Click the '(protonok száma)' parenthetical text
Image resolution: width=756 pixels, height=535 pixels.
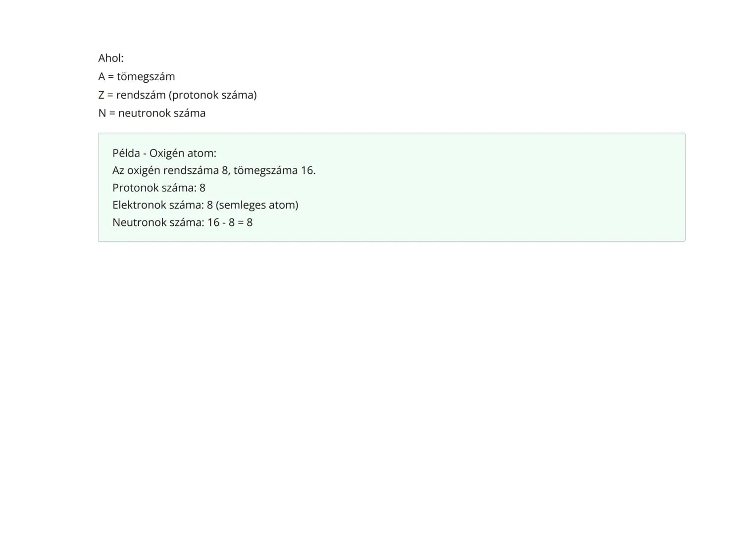(212, 95)
